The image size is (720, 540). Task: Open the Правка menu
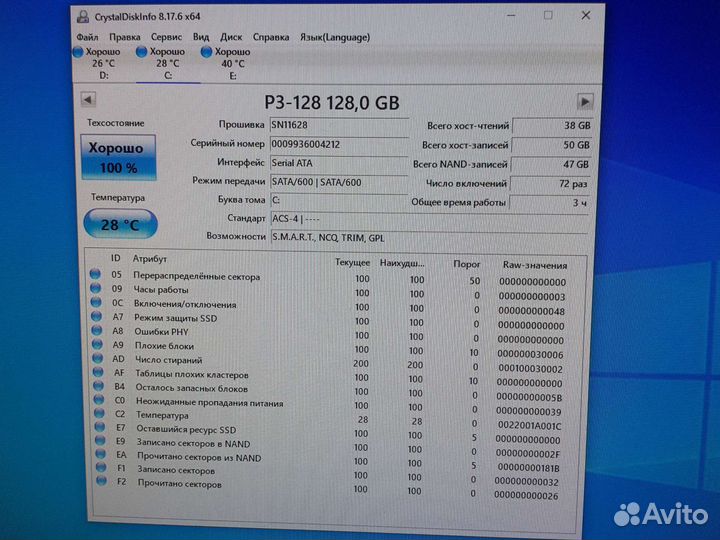(124, 37)
